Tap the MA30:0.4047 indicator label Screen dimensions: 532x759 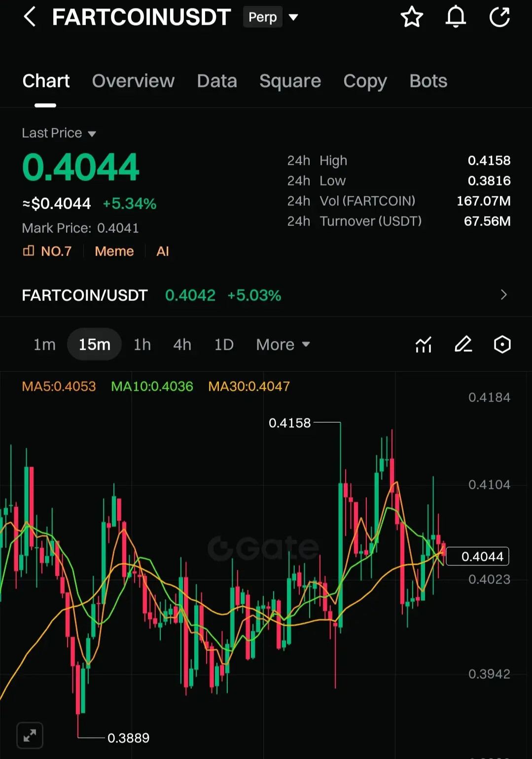pyautogui.click(x=249, y=386)
